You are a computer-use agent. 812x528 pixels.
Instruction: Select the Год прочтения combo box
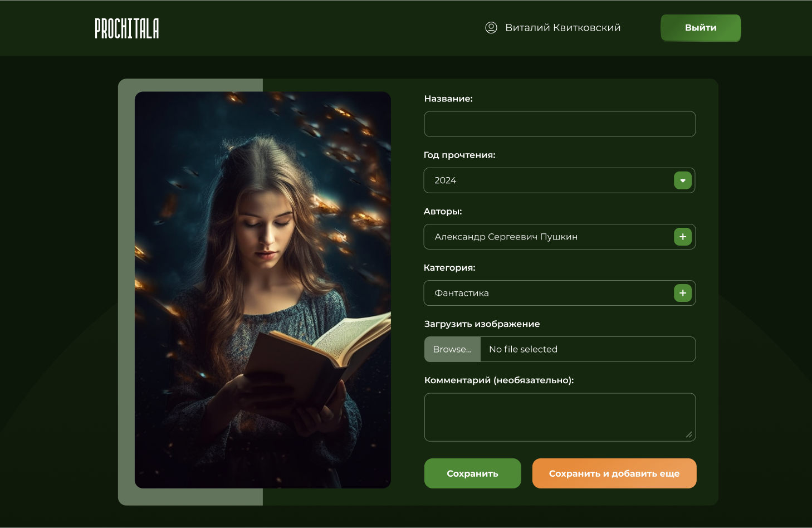point(560,180)
